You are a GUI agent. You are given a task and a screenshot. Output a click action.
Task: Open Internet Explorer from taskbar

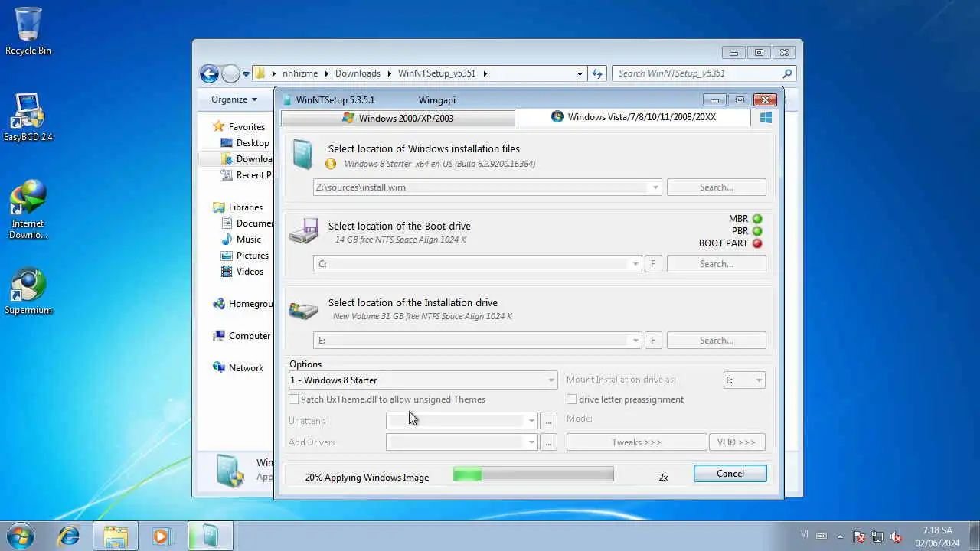tap(69, 536)
